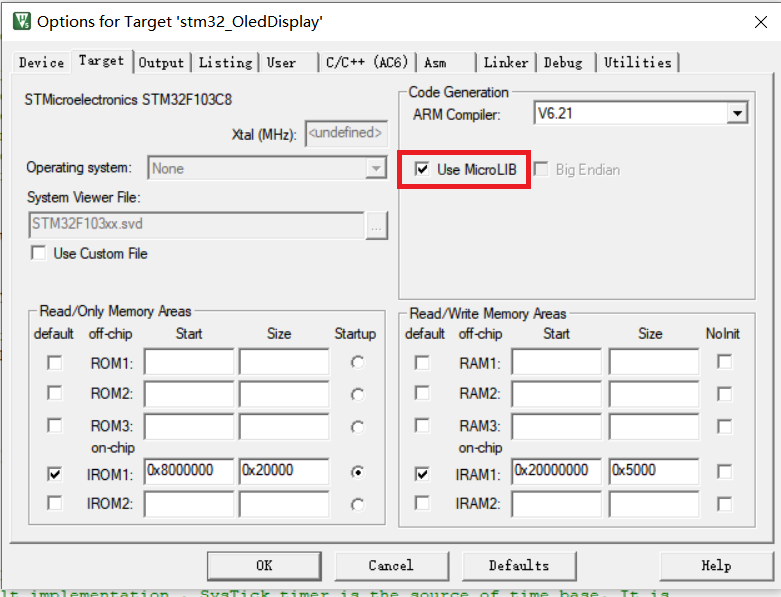Click the System Viewer File path field
The image size is (781, 597).
tap(197, 225)
